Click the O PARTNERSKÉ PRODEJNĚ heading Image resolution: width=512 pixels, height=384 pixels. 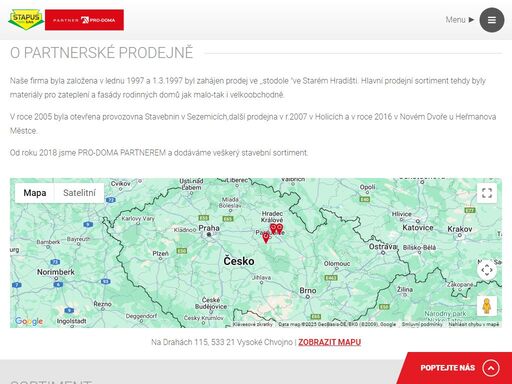point(102,53)
